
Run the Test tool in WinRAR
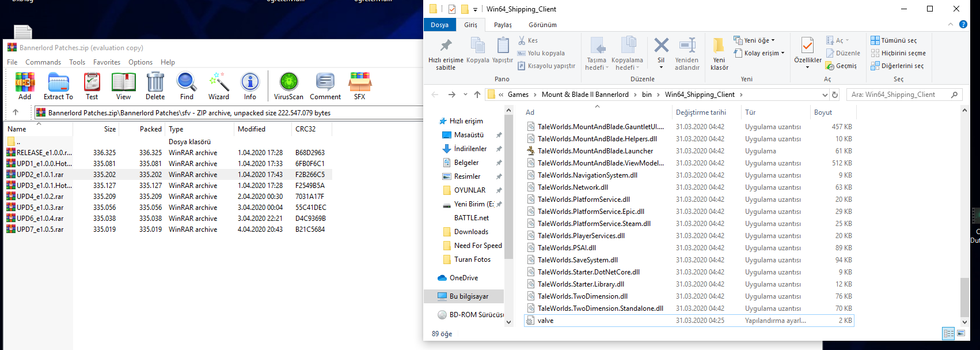(x=92, y=86)
